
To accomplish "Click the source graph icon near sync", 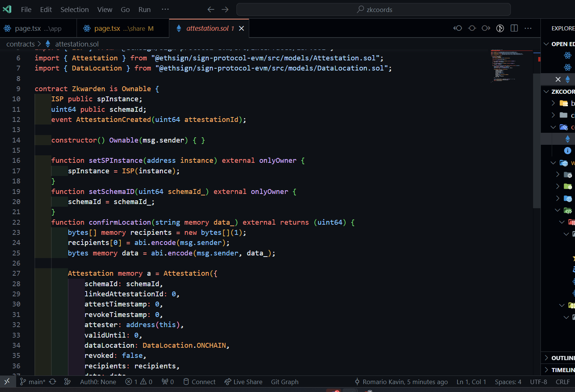I will tap(68, 381).
